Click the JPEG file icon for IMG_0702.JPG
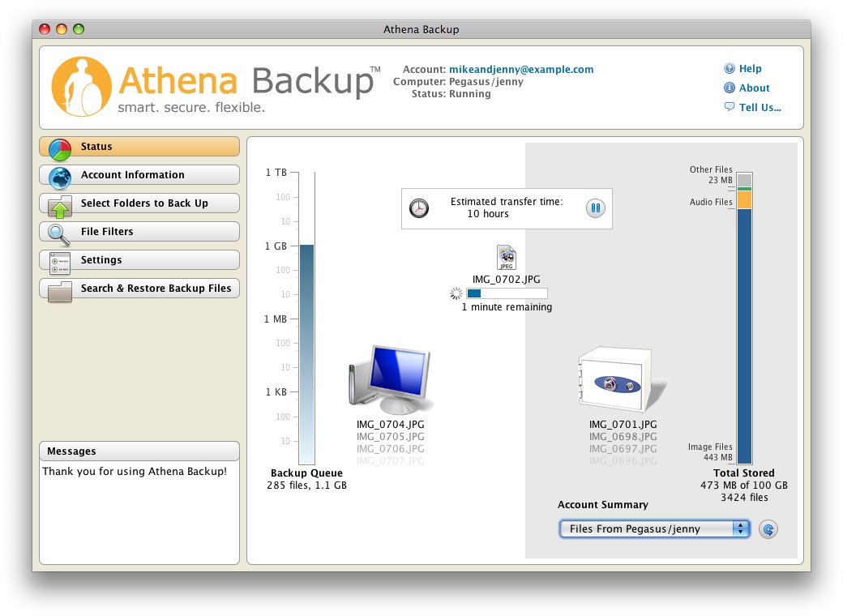 [507, 258]
